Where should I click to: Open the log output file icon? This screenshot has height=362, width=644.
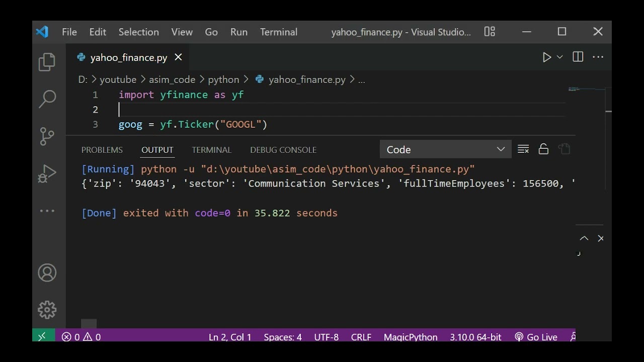pos(564,149)
